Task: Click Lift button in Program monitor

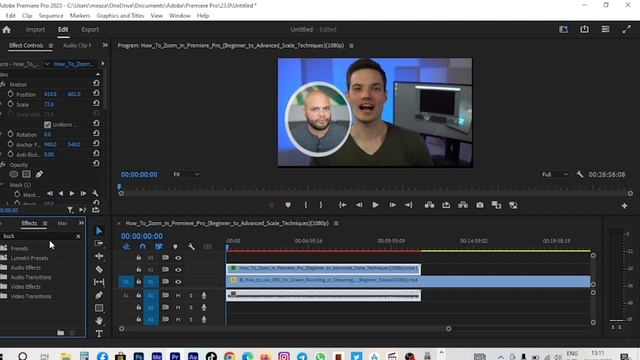Action: click(x=429, y=205)
